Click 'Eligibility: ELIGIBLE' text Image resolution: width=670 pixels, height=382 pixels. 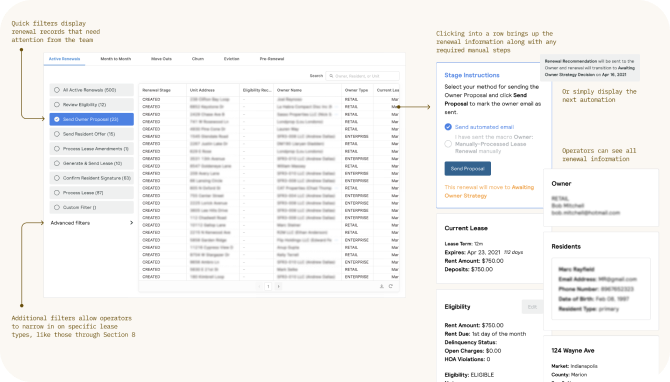(469, 375)
